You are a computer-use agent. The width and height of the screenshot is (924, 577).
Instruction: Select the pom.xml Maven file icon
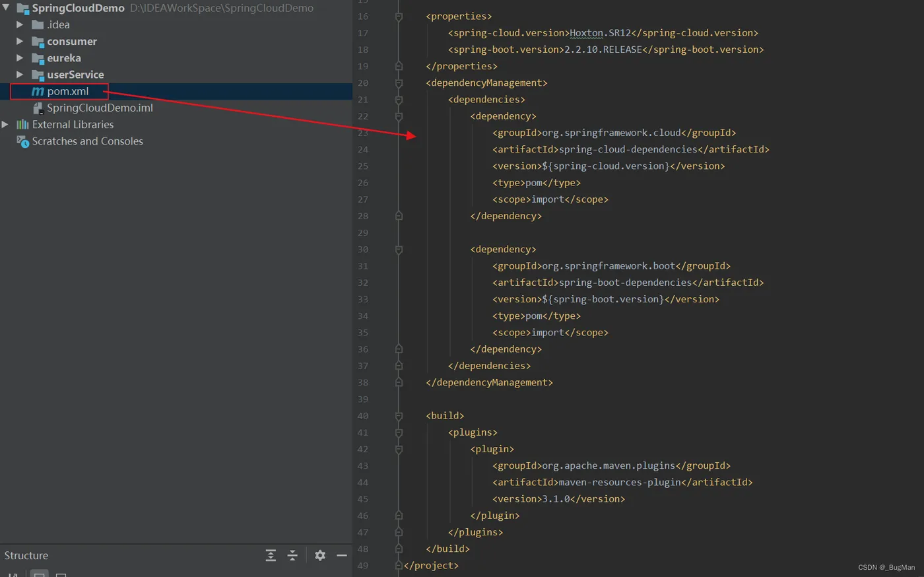[38, 91]
